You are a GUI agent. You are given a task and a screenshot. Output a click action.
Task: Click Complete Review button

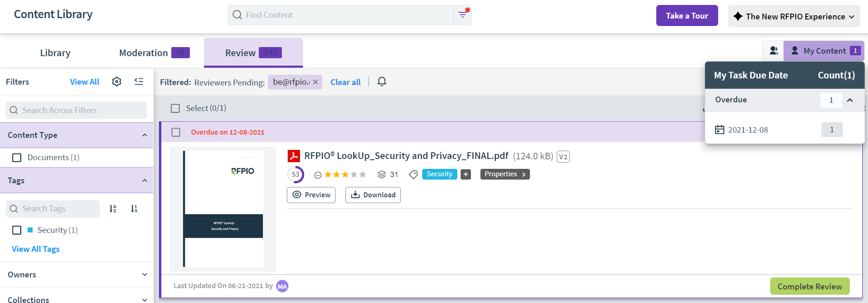pos(810,286)
